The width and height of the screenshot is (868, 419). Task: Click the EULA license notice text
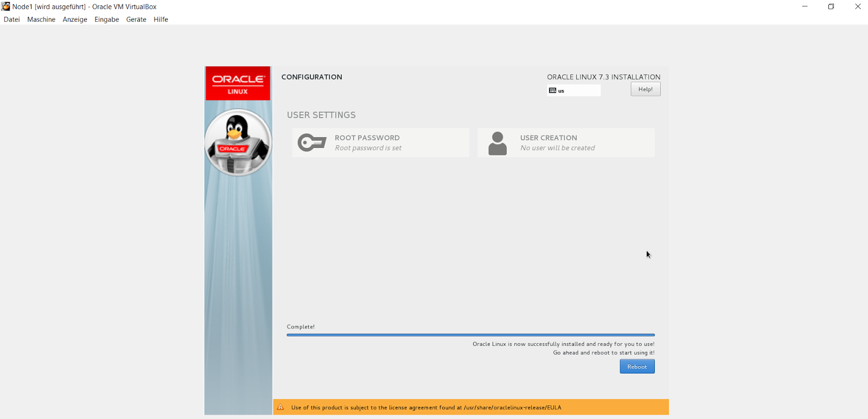[x=426, y=408]
